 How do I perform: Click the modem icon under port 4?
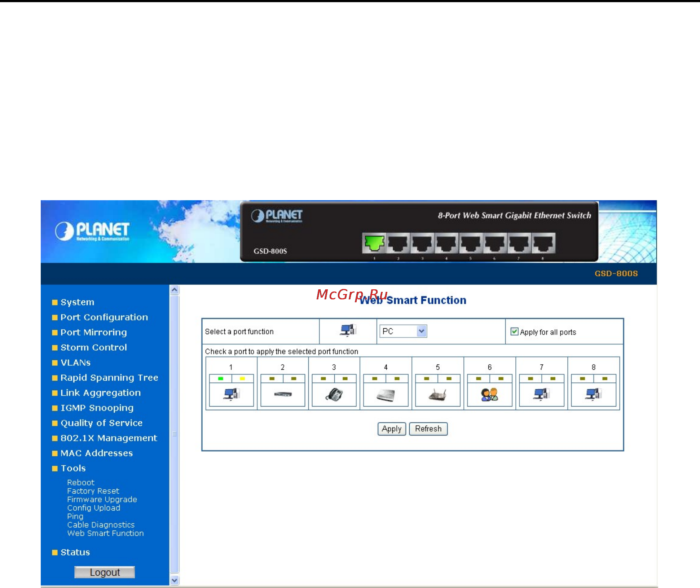point(386,395)
